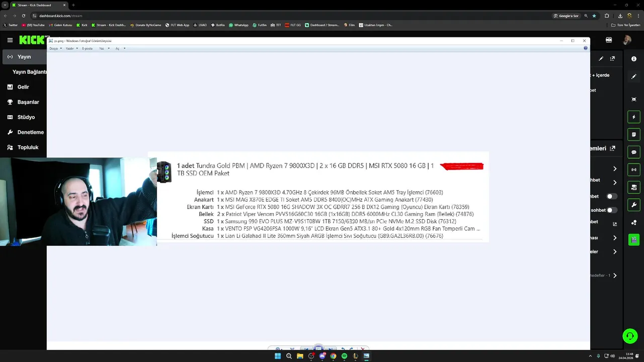Click the three-dots cluster icon in right rail
Viewport: 644px width, 362px height.
point(634,223)
